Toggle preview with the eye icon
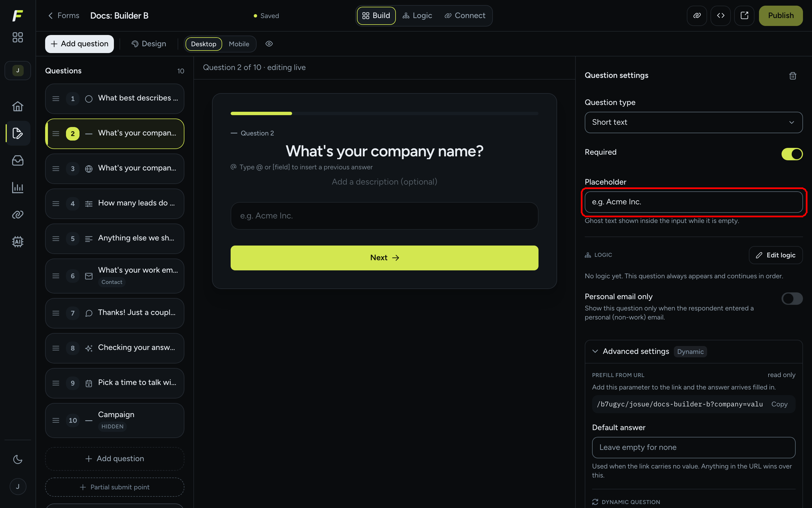Screen dimensions: 812x508 click(x=269, y=44)
